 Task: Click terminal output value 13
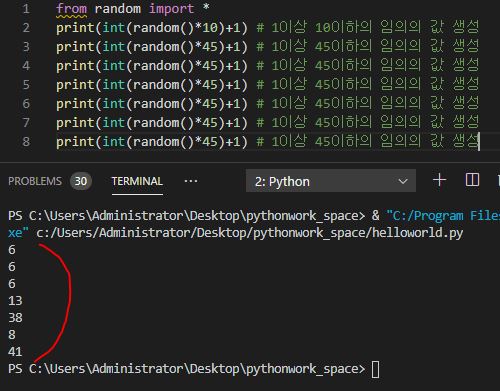click(x=15, y=301)
